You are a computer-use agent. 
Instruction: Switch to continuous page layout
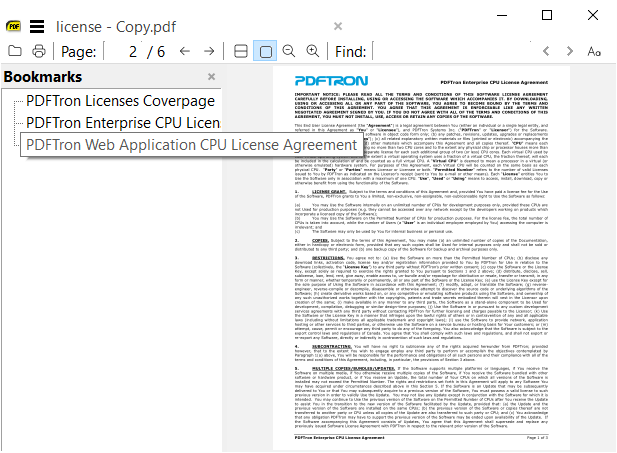241,51
